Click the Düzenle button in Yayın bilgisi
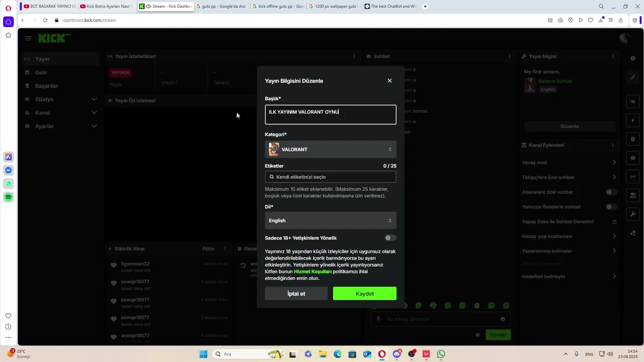The image size is (644, 362). click(570, 126)
